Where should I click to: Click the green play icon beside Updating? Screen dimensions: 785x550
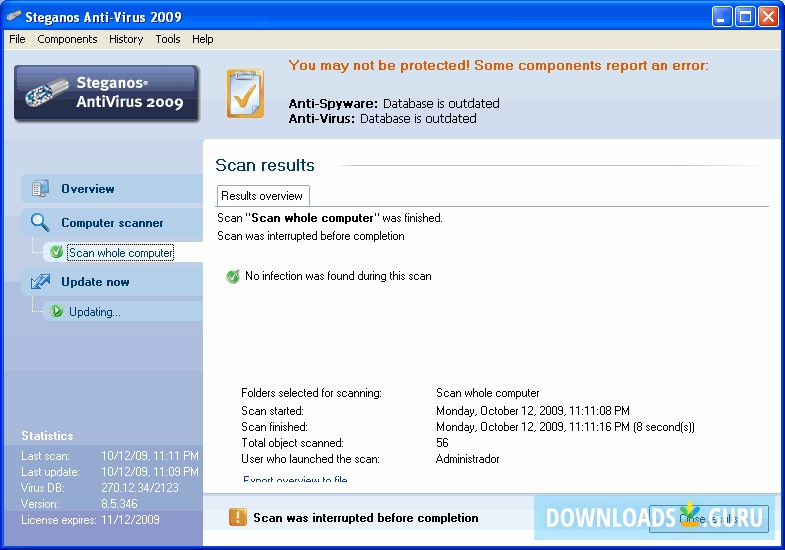(57, 311)
